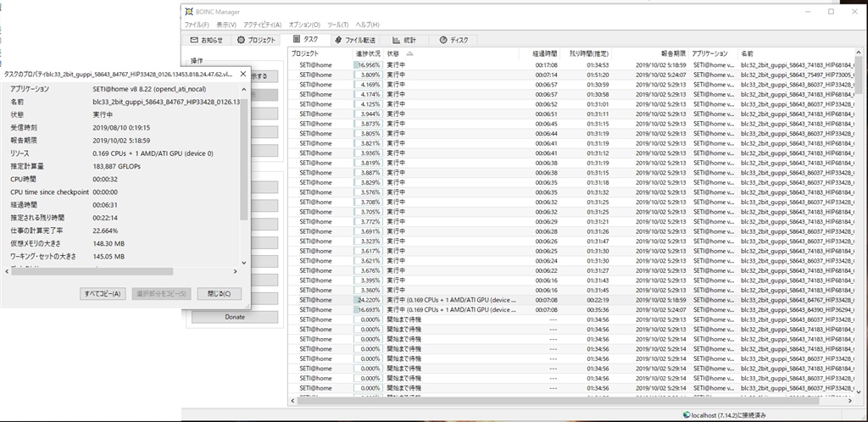
Task: Select the task row with 3.576% progress
Action: click(x=572, y=192)
